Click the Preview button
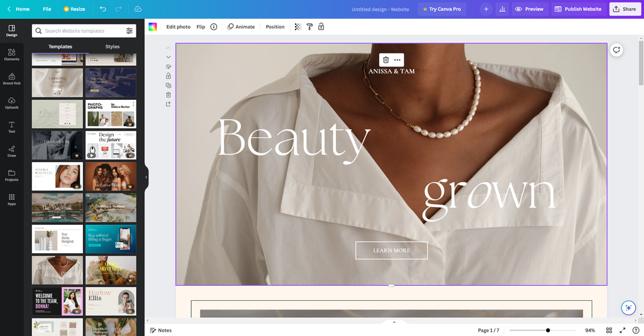 pos(530,9)
